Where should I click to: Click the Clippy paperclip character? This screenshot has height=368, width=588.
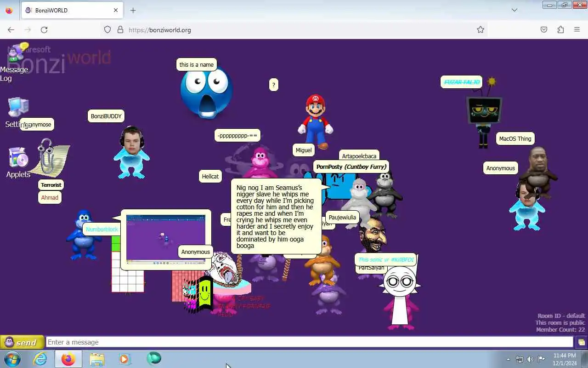(49, 158)
